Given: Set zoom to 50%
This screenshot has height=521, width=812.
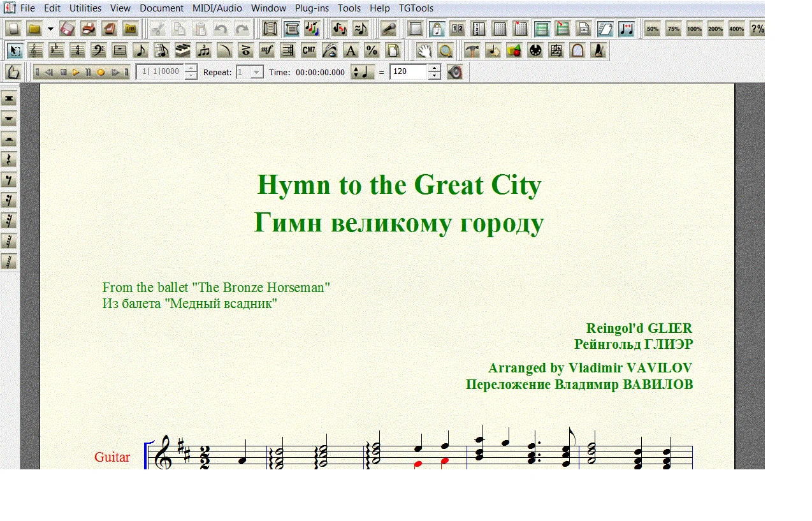Looking at the screenshot, I should [652, 29].
